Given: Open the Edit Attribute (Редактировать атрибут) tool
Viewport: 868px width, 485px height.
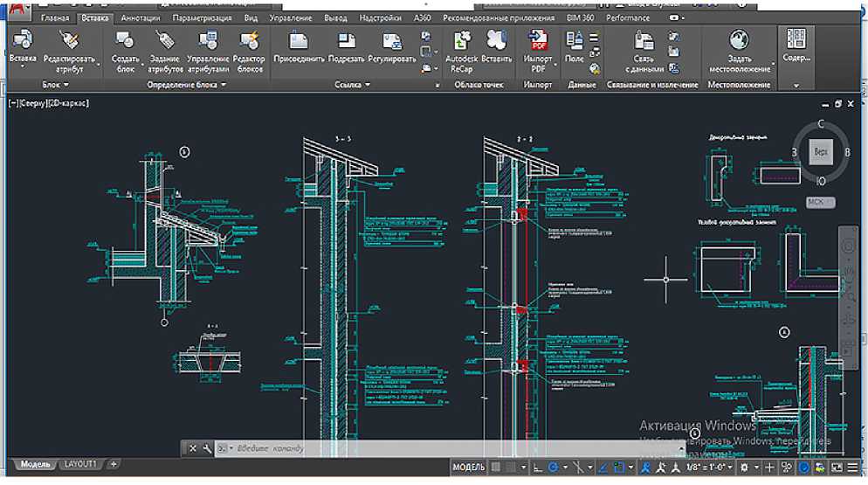Looking at the screenshot, I should (x=68, y=39).
